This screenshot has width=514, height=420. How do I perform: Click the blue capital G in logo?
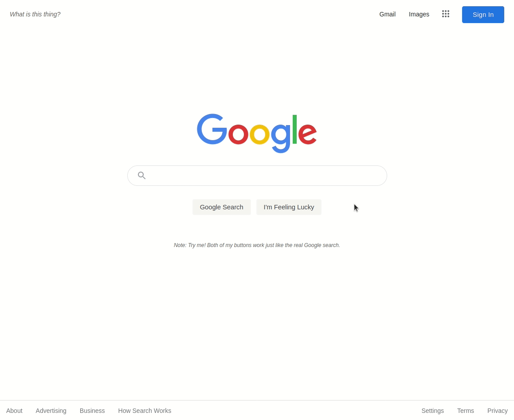(212, 129)
